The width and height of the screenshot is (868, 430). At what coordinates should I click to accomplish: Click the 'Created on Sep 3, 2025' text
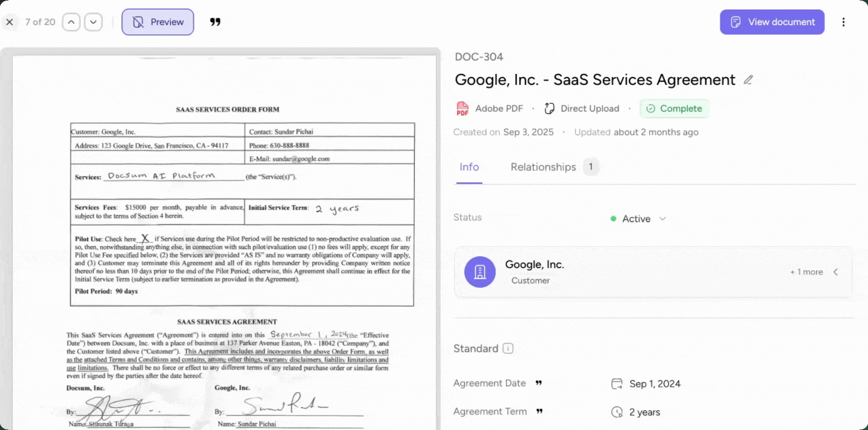(x=503, y=133)
